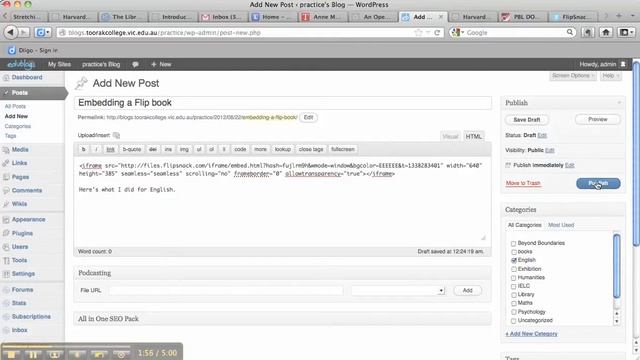Click the post title input field
The image size is (640, 360).
click(282, 103)
